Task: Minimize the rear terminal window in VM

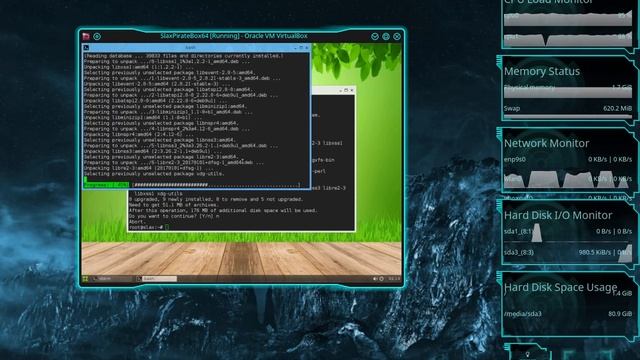Action: [x=340, y=90]
